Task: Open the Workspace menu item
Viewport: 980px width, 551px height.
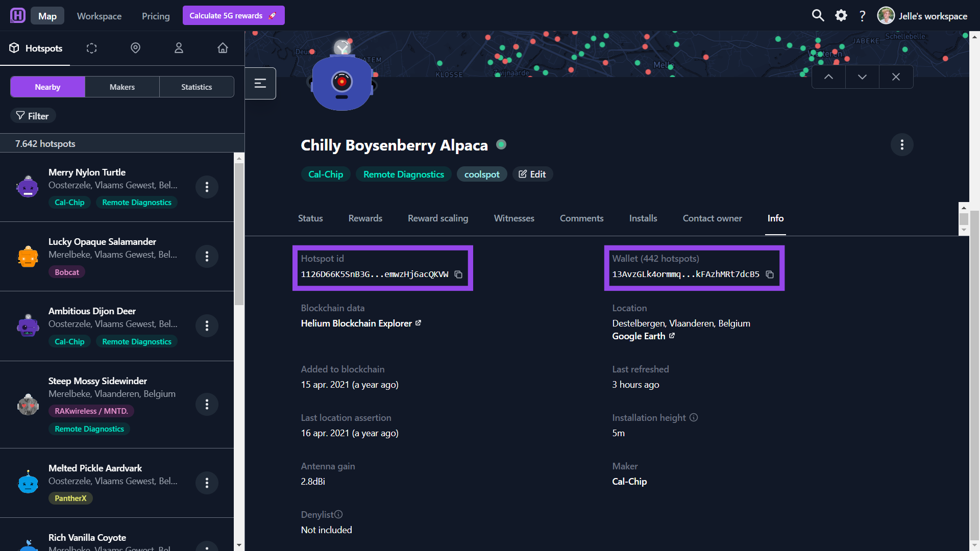Action: pyautogui.click(x=99, y=16)
